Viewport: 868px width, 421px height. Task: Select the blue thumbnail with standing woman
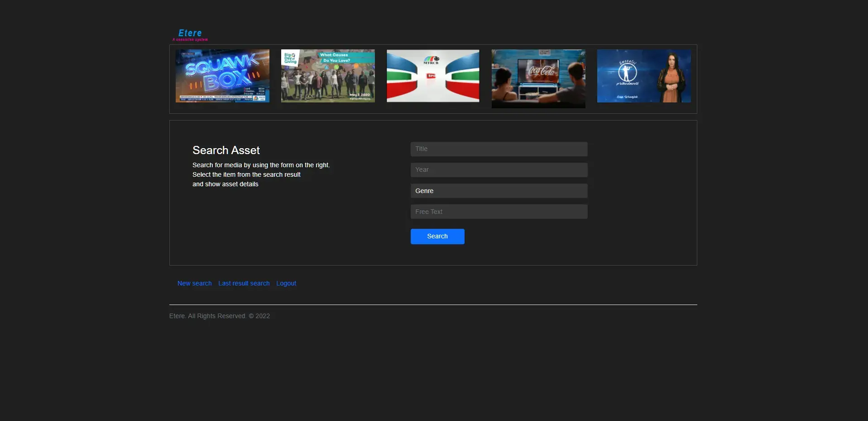coord(644,76)
